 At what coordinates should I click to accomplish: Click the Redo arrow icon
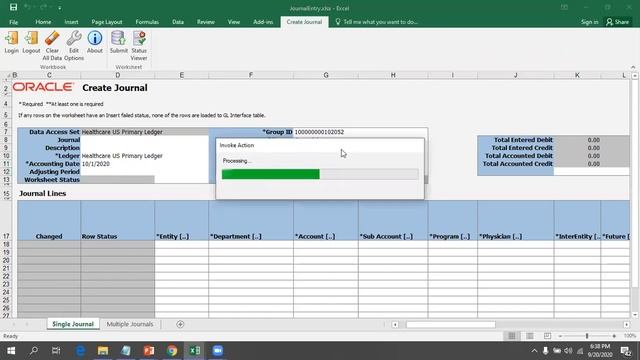tap(44, 7)
